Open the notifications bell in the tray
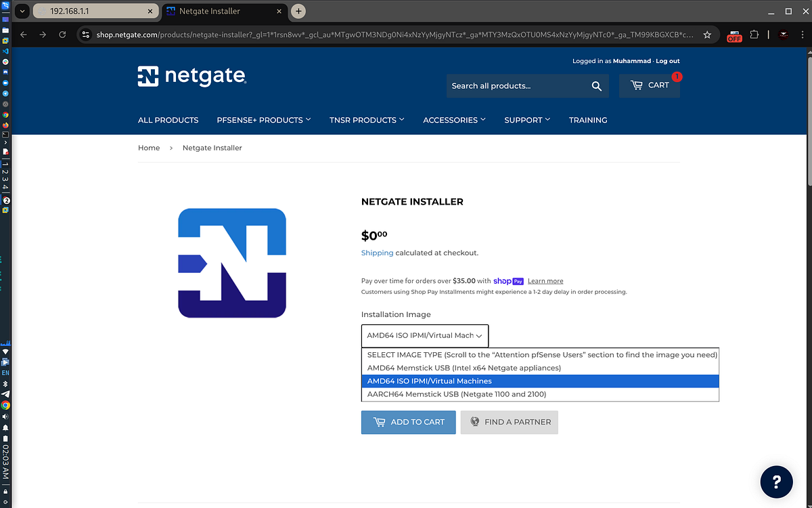The image size is (812, 508). (5, 427)
